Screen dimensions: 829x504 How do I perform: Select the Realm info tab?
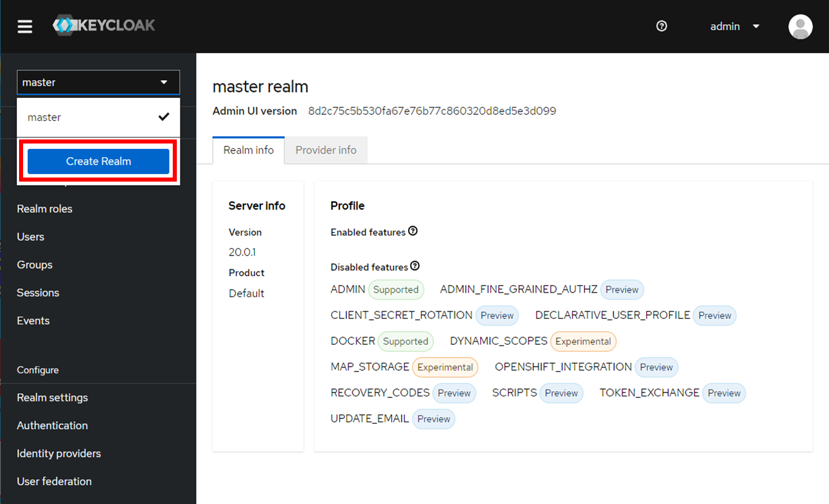click(248, 150)
